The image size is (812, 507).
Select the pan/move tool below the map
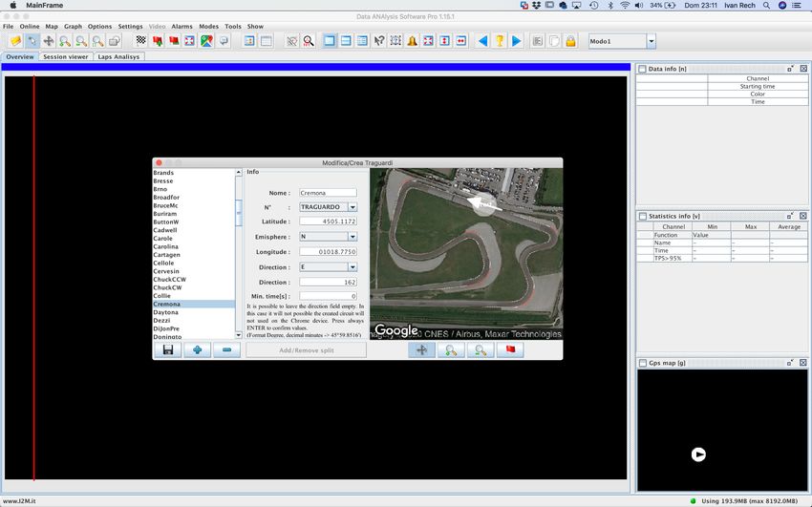[422, 350]
